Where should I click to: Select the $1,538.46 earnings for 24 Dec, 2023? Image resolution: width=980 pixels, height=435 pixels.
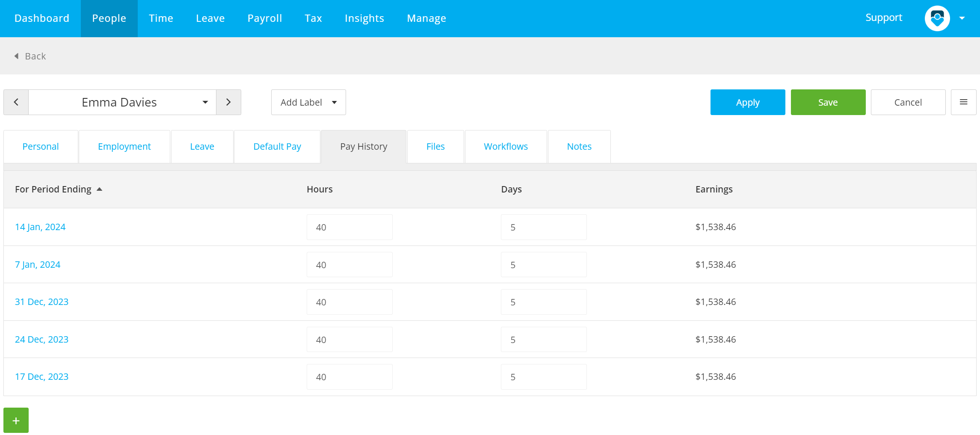click(716, 339)
